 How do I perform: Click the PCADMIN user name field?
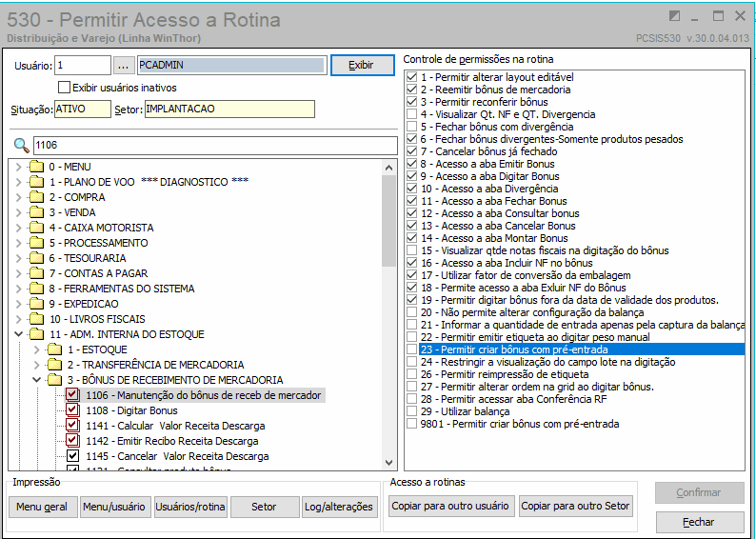232,65
